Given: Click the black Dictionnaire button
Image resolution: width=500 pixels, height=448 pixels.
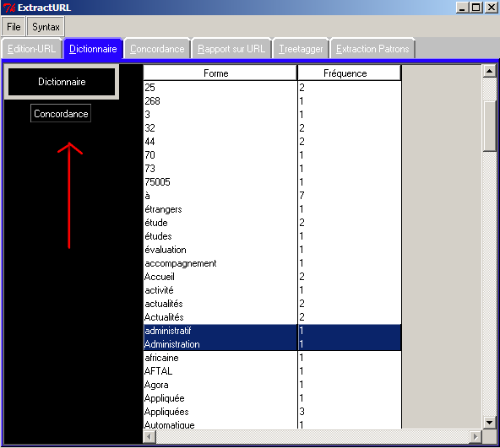Looking at the screenshot, I should click(x=62, y=82).
